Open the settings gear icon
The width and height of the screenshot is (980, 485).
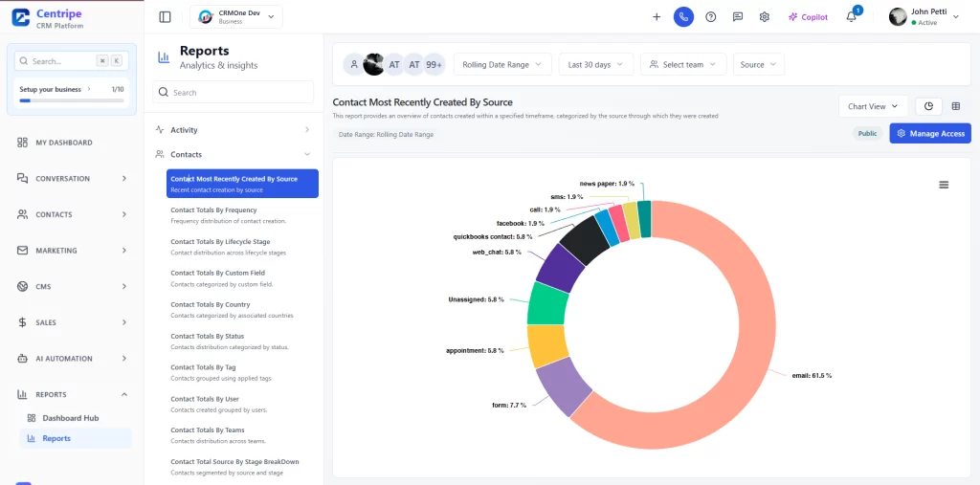(x=765, y=17)
